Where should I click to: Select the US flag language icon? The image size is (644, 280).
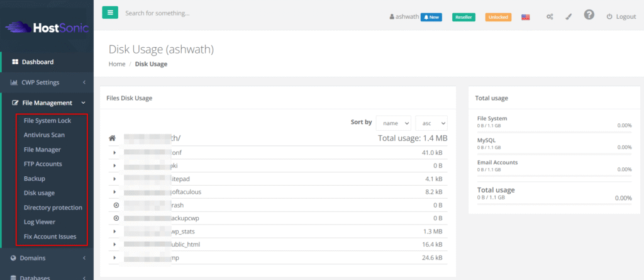coord(526,17)
